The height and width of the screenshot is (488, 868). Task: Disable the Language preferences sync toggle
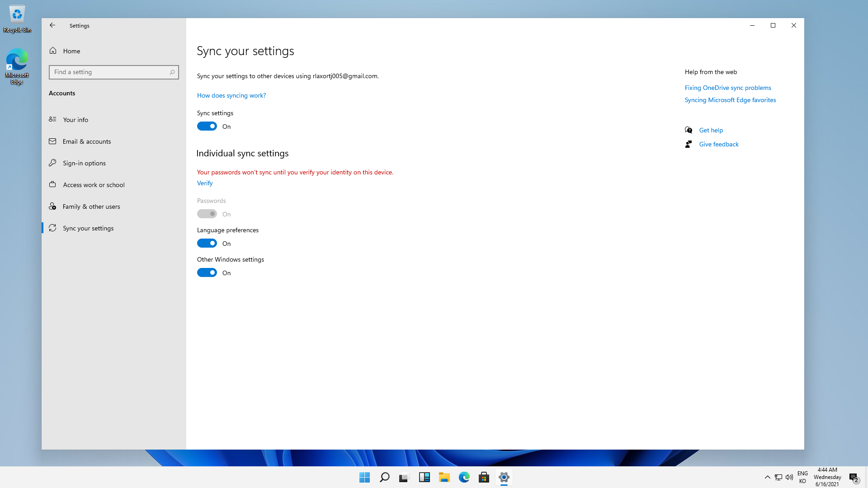tap(207, 244)
